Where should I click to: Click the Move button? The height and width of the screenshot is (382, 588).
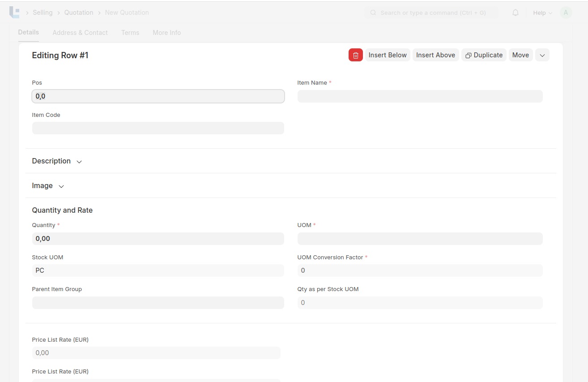[x=520, y=55]
